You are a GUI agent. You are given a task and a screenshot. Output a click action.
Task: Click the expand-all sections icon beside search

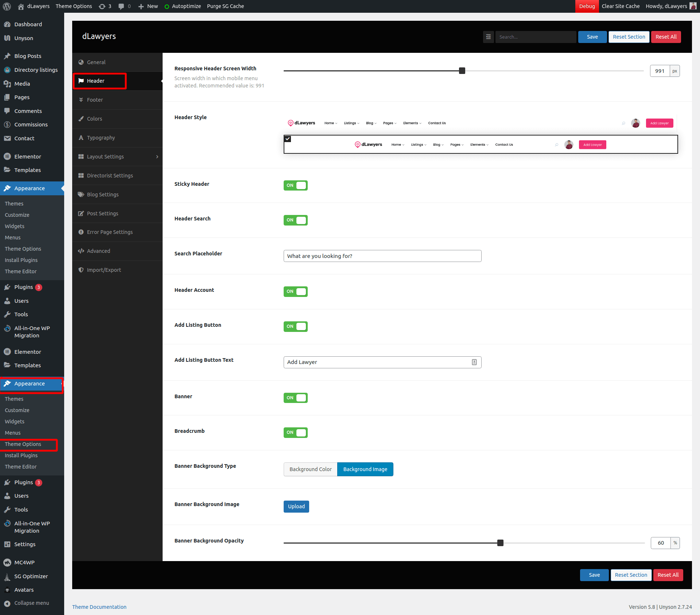pos(488,37)
